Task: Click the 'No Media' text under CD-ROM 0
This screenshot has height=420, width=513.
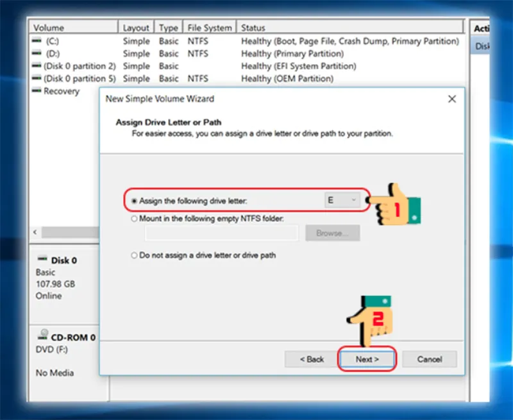Action: [55, 373]
